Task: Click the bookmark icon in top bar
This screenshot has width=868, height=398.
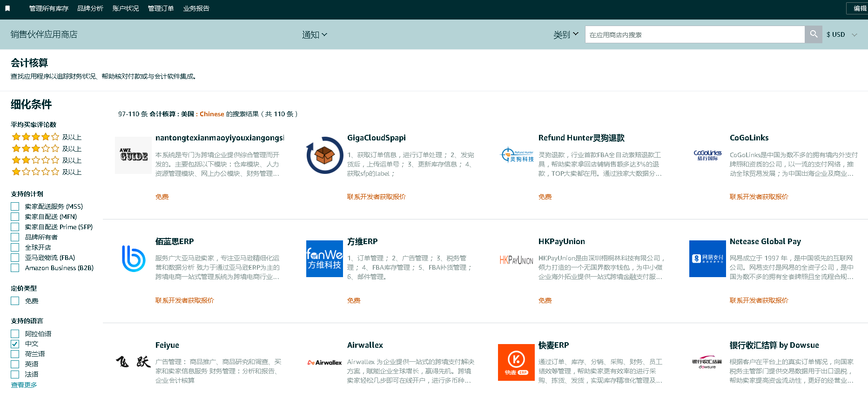Action: (7, 8)
